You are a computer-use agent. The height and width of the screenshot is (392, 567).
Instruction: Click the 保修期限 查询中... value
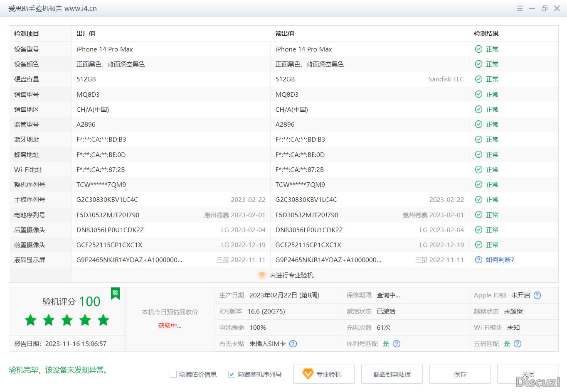tap(388, 295)
